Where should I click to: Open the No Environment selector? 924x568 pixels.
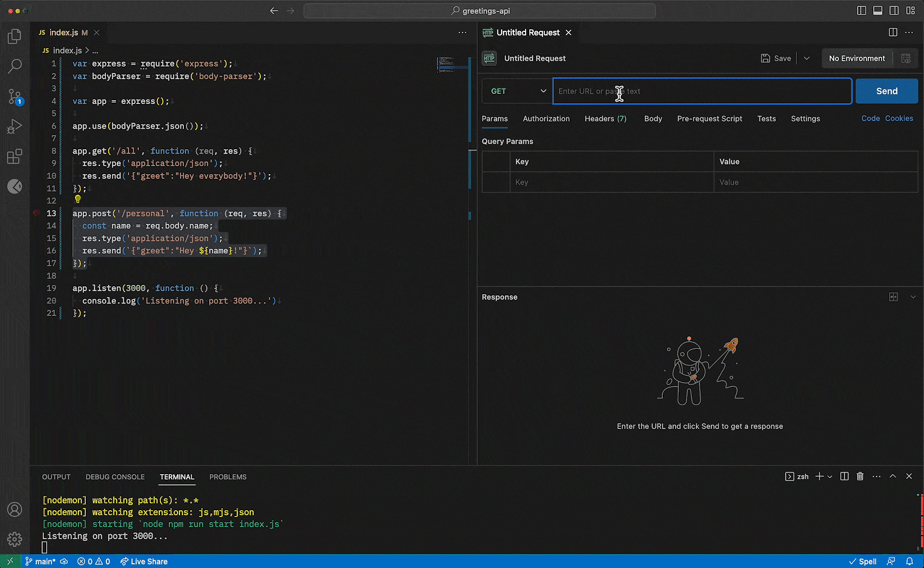point(857,58)
